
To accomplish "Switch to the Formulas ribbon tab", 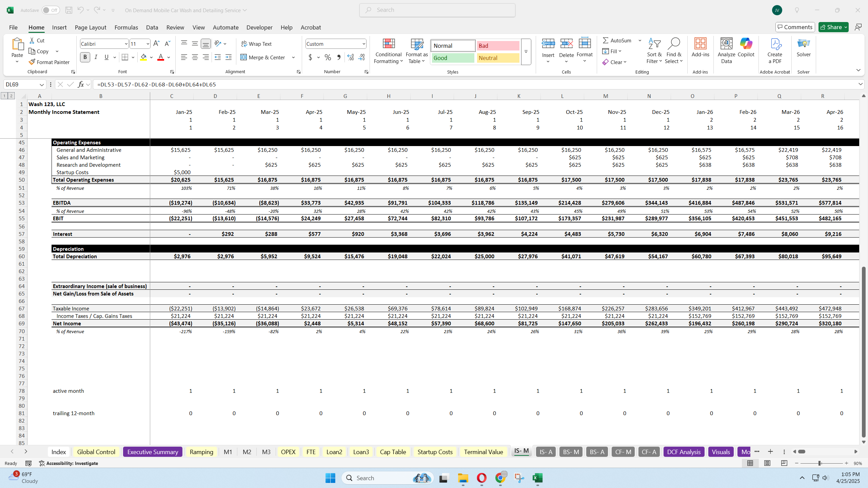I will 126,27.
